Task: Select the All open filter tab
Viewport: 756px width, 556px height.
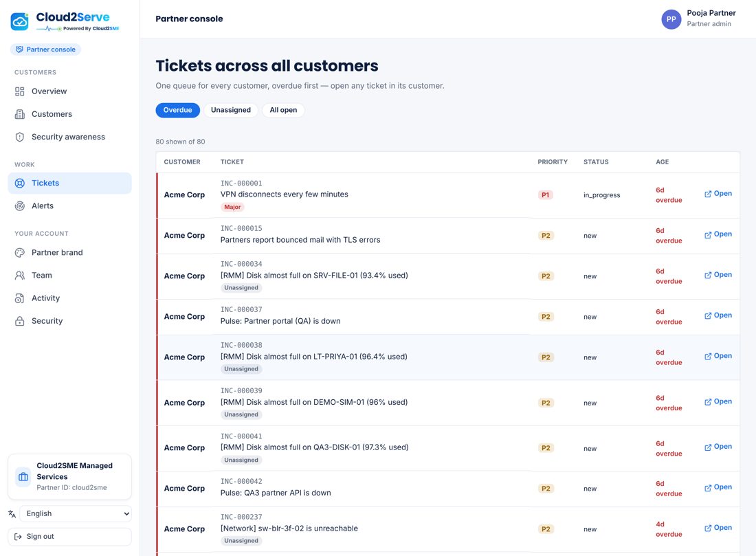Action: click(283, 110)
